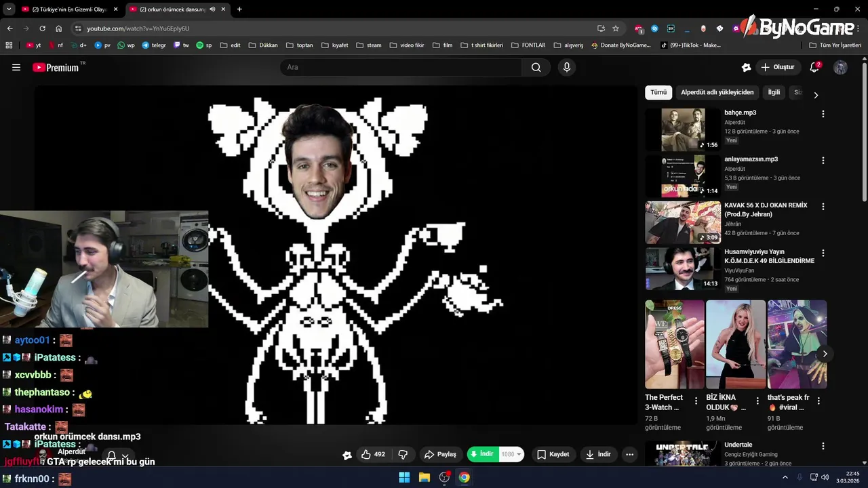Click the address bar URL

pos(138,28)
